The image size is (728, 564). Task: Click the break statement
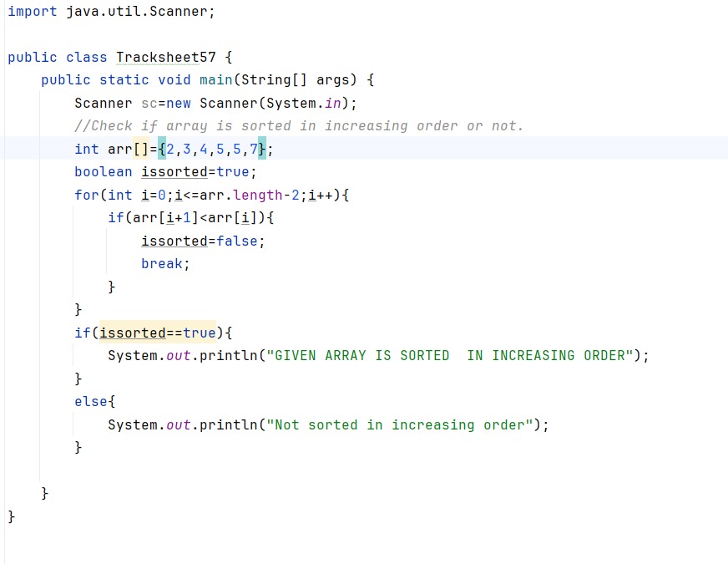(x=166, y=264)
